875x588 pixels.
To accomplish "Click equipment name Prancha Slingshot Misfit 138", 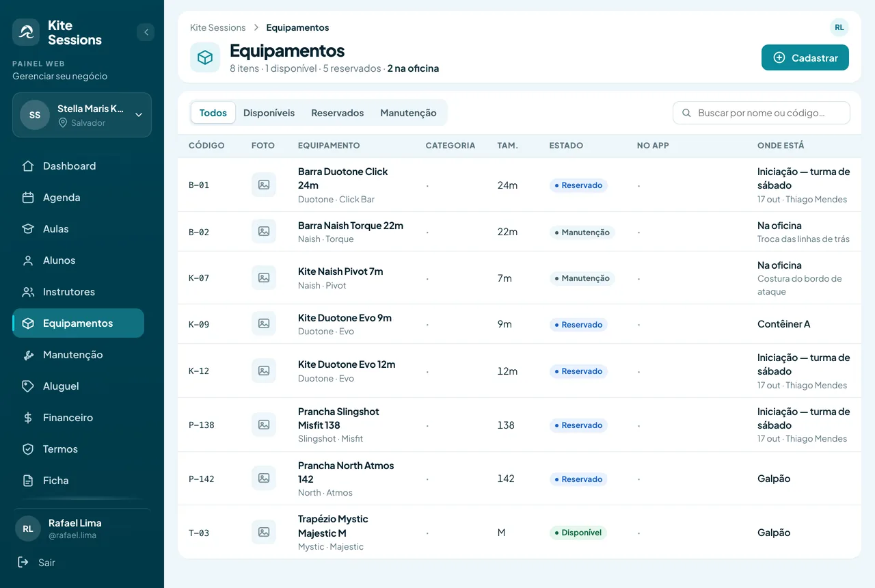I will click(338, 418).
